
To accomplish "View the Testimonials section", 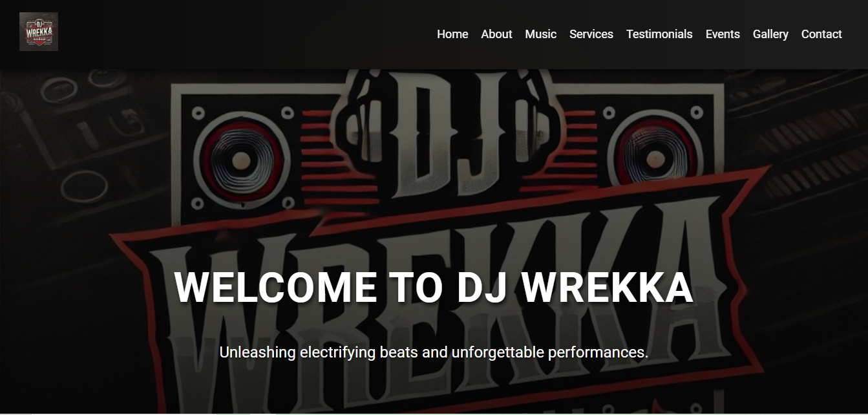I will (x=659, y=34).
